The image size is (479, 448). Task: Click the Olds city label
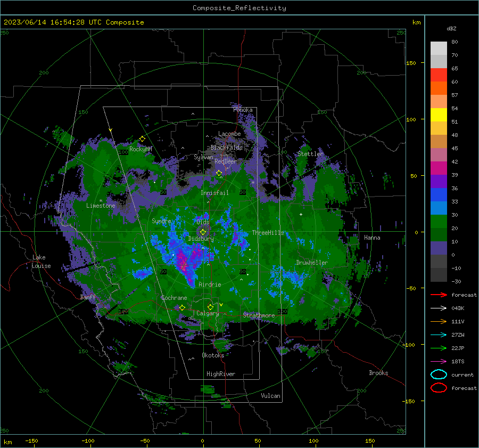[x=203, y=222]
